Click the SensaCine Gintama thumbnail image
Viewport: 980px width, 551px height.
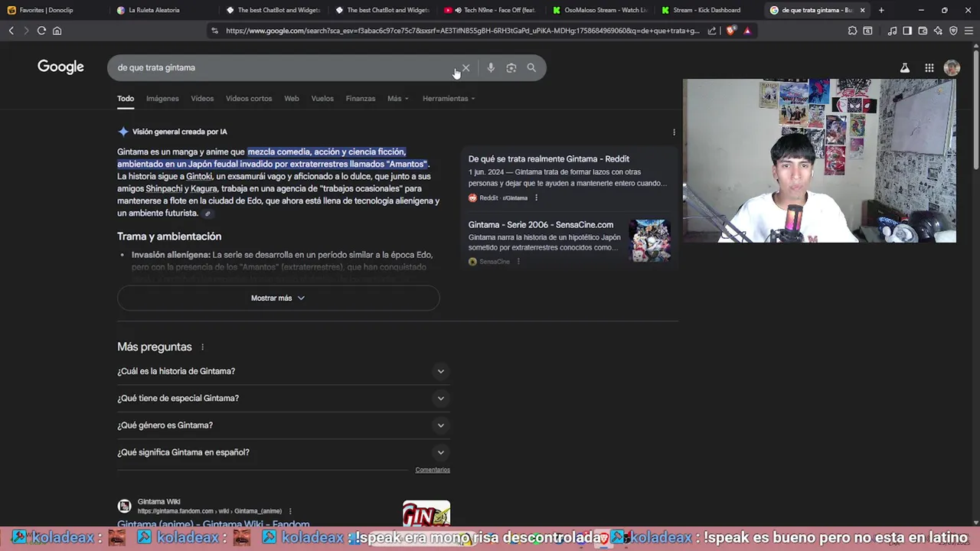(x=650, y=241)
